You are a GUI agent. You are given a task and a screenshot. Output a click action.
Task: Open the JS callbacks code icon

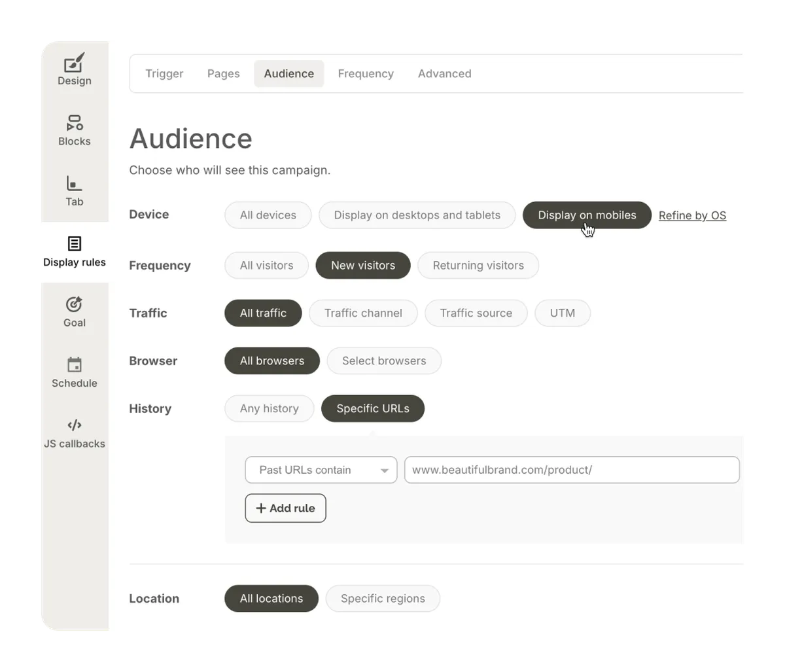pos(74,425)
